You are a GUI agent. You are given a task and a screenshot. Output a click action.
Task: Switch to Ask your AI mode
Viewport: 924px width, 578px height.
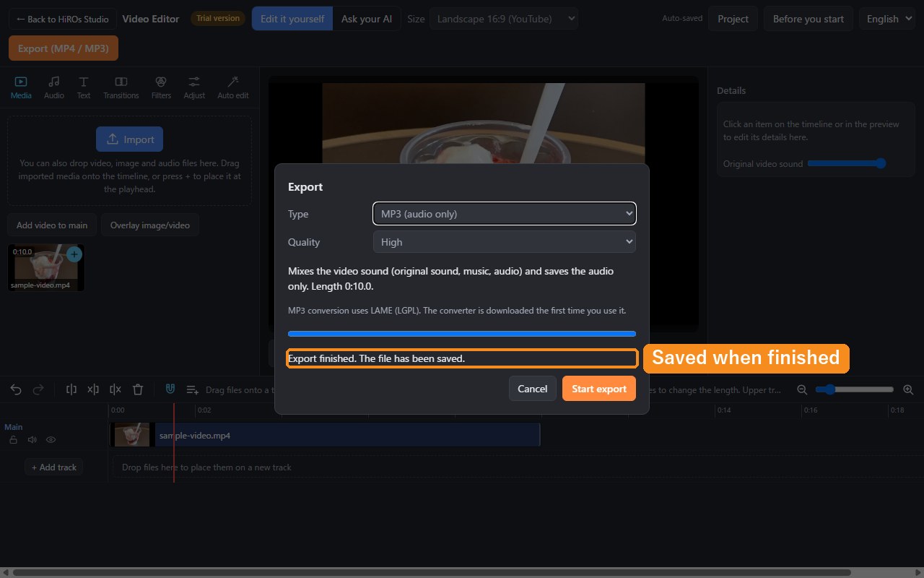tap(367, 19)
